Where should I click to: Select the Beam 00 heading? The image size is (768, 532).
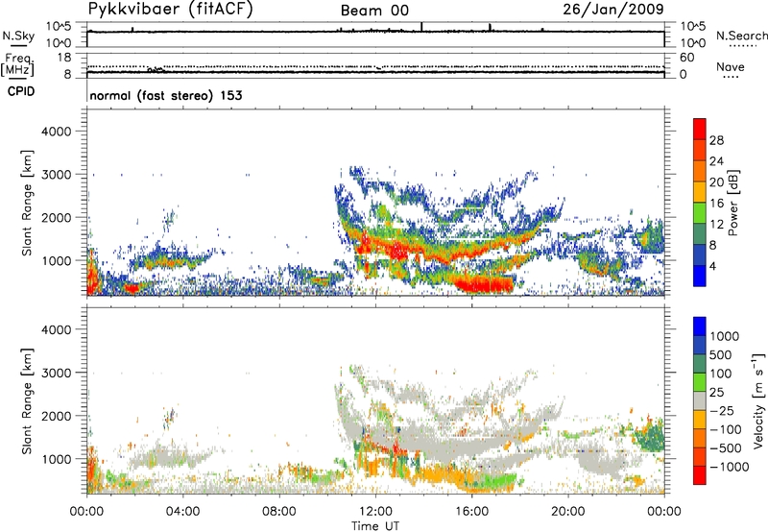(374, 11)
